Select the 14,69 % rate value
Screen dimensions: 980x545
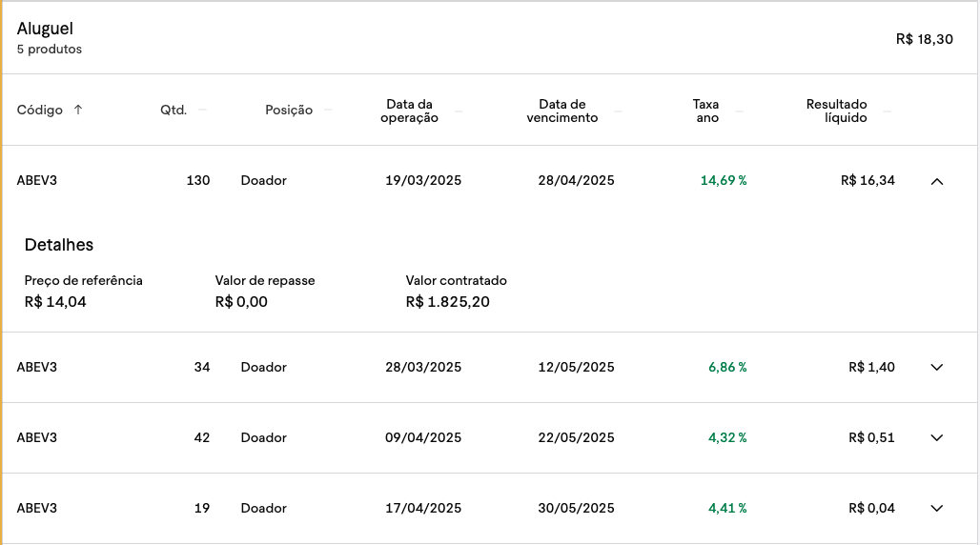tap(724, 181)
